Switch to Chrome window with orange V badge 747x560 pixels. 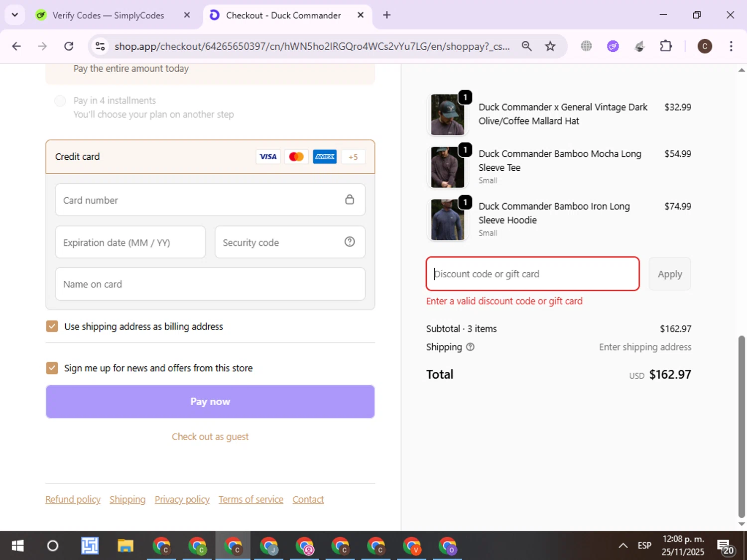click(x=412, y=546)
